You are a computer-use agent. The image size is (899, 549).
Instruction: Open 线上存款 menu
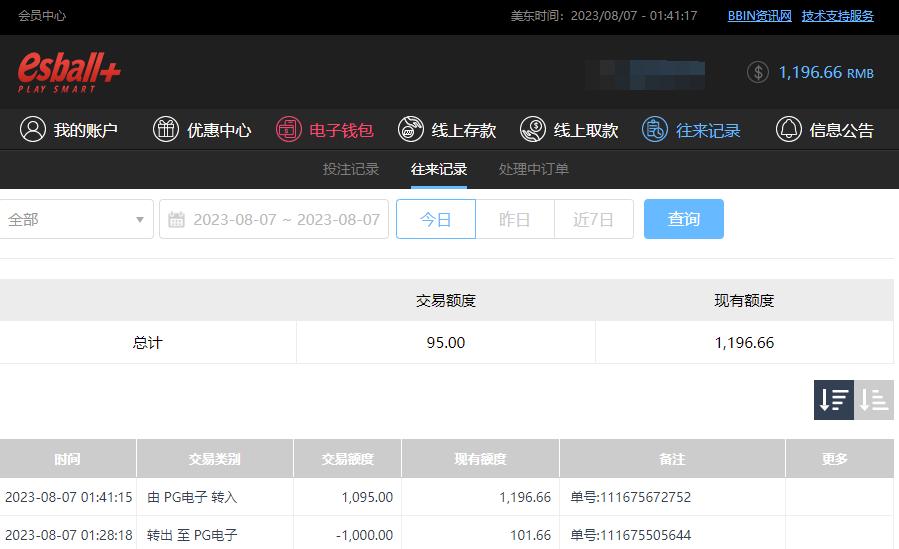447,130
